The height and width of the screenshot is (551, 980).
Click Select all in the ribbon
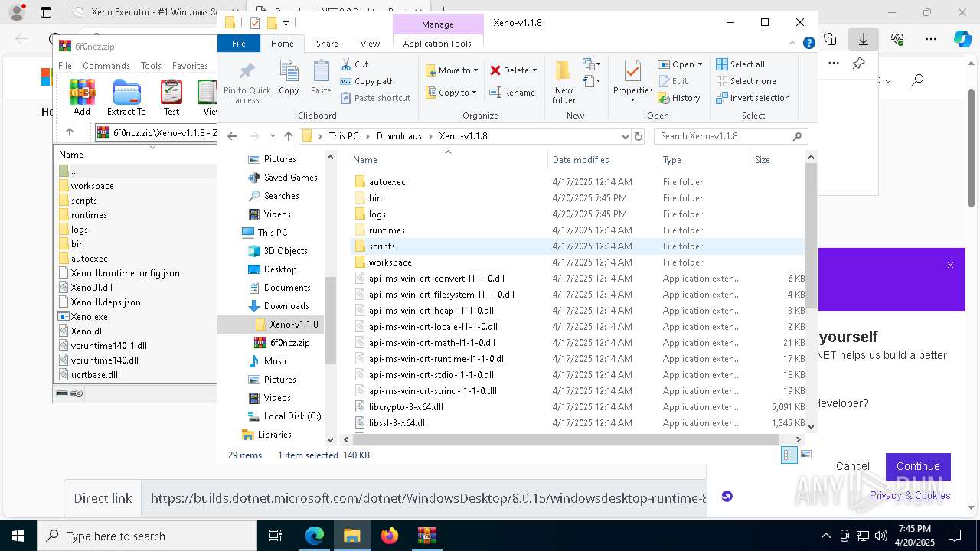pyautogui.click(x=740, y=64)
